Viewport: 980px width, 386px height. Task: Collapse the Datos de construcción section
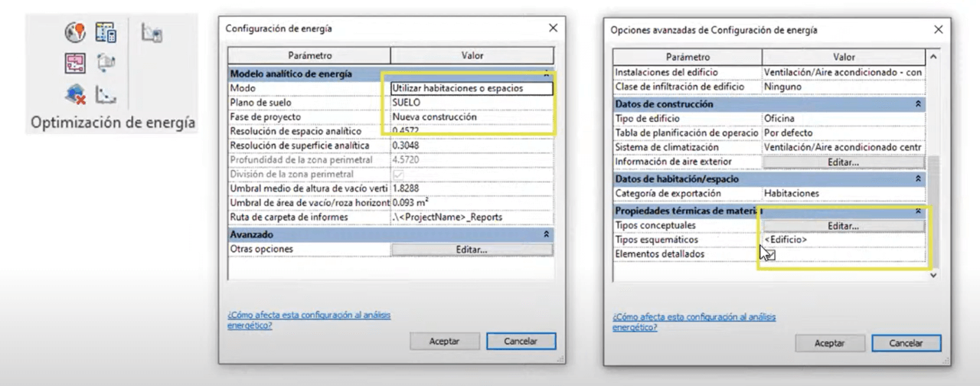(917, 104)
